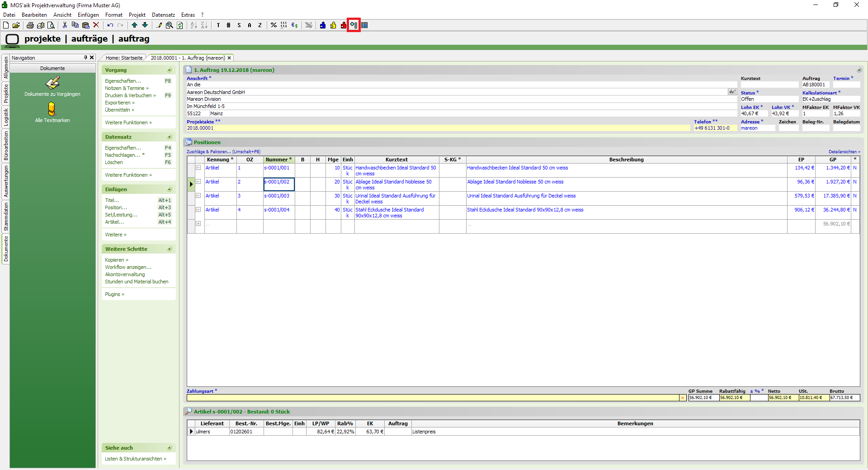Click the yellow Zahlungsart input field
Screen dimensions: 868x470
(433, 398)
